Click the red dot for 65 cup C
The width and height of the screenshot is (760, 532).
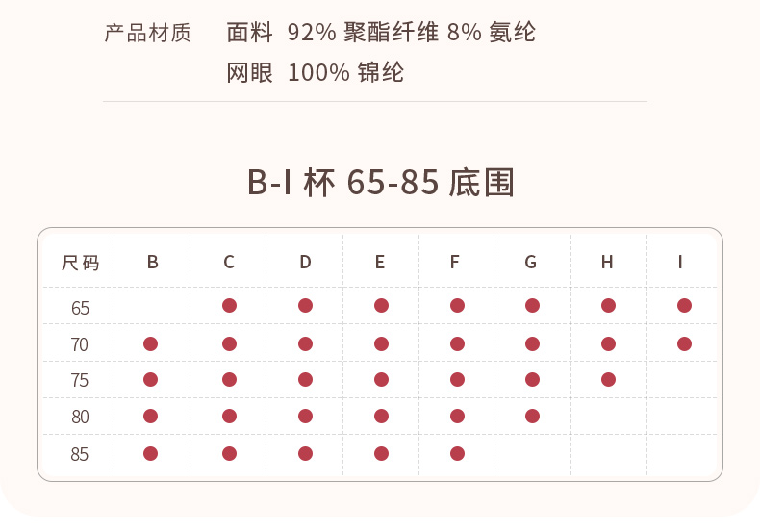pyautogui.click(x=229, y=306)
